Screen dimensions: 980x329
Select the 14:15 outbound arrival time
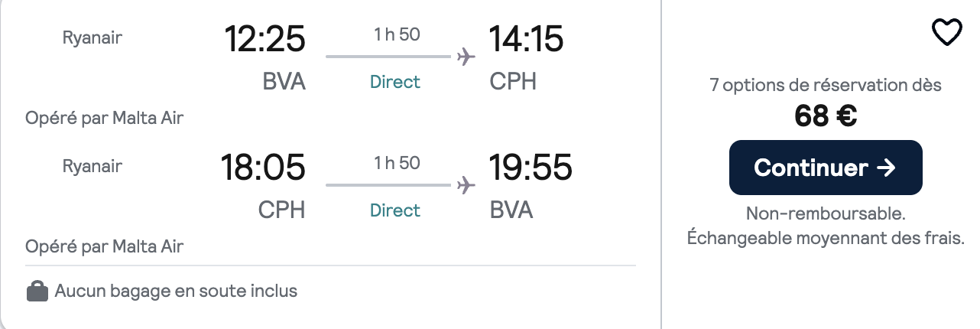click(x=527, y=40)
